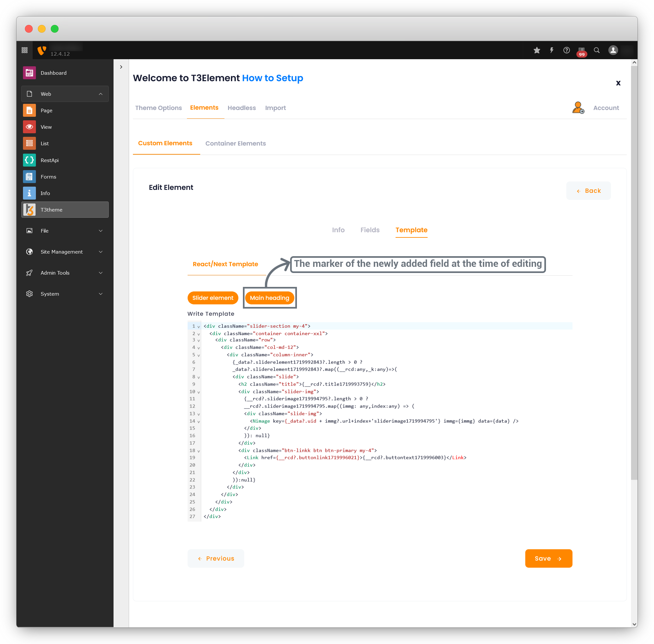
Task: Click the scrollbar down arrow
Action: coord(634,624)
